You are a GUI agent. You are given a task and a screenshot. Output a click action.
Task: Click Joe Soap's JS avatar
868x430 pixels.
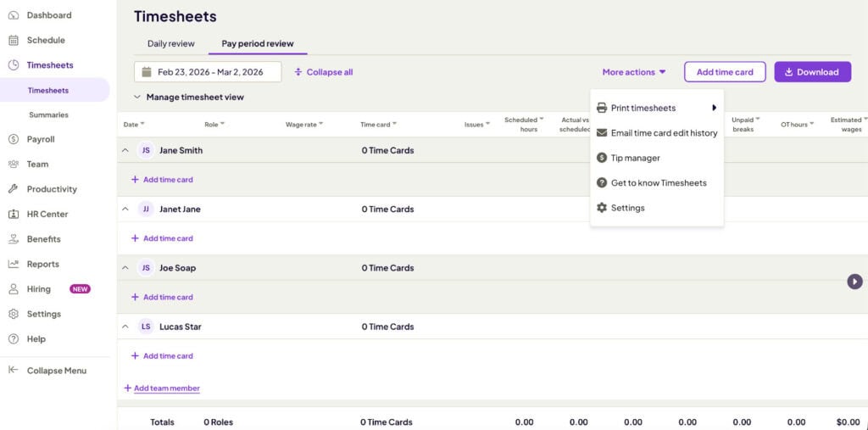146,268
